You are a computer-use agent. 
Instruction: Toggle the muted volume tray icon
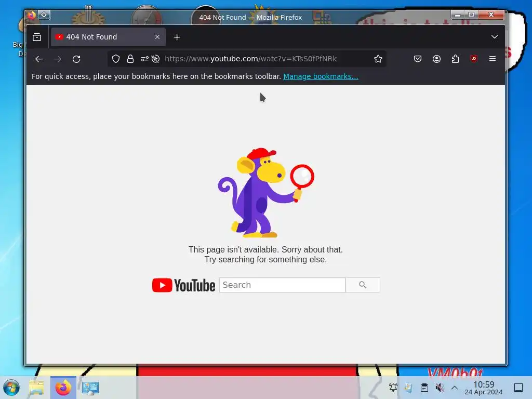[440, 388]
